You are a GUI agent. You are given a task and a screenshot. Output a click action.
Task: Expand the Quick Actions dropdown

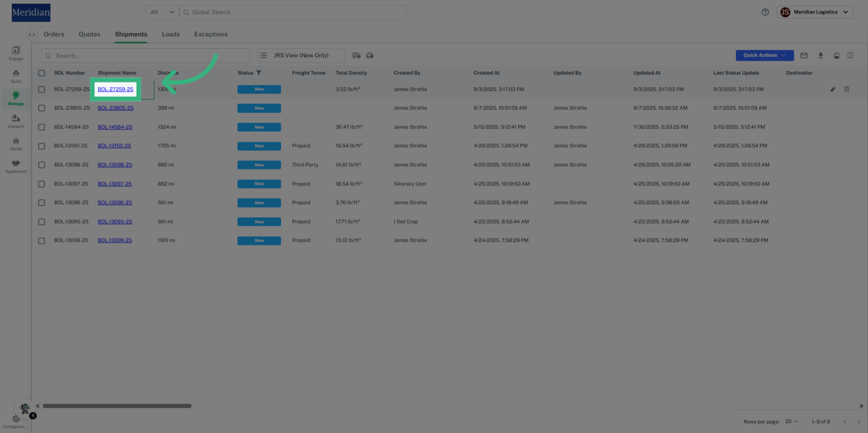[x=764, y=55]
